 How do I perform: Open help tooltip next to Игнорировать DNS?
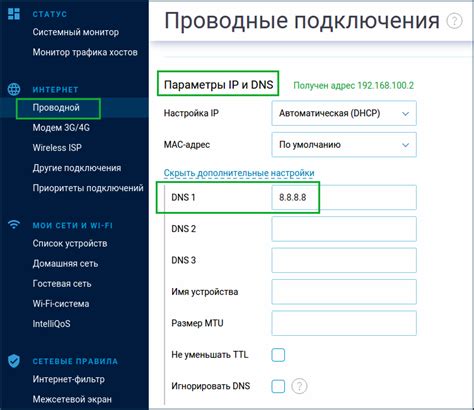pos(299,386)
